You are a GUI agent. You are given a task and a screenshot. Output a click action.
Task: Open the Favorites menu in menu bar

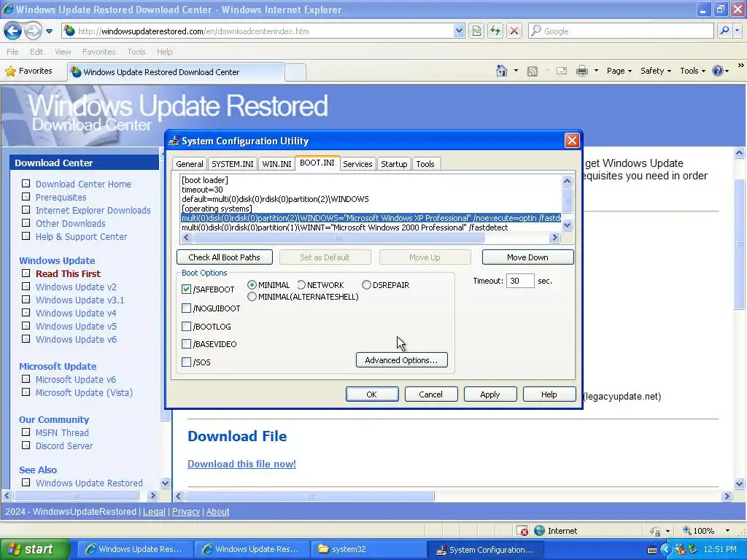pos(98,52)
